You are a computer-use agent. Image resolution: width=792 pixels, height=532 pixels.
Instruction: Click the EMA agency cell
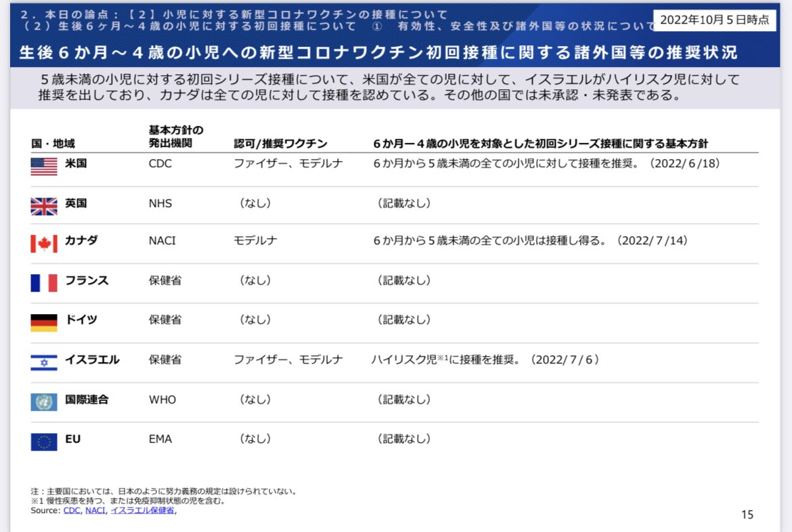(x=160, y=439)
